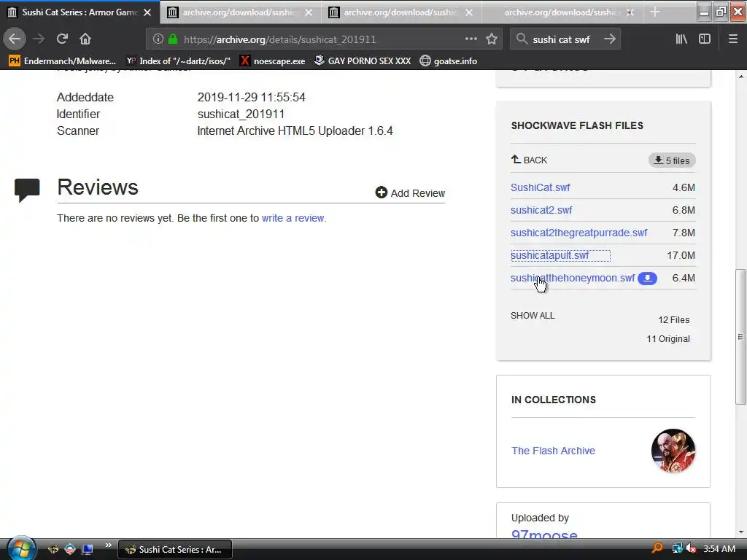Go back to the previous page
Image resolution: width=747 pixels, height=560 pixels.
15,39
